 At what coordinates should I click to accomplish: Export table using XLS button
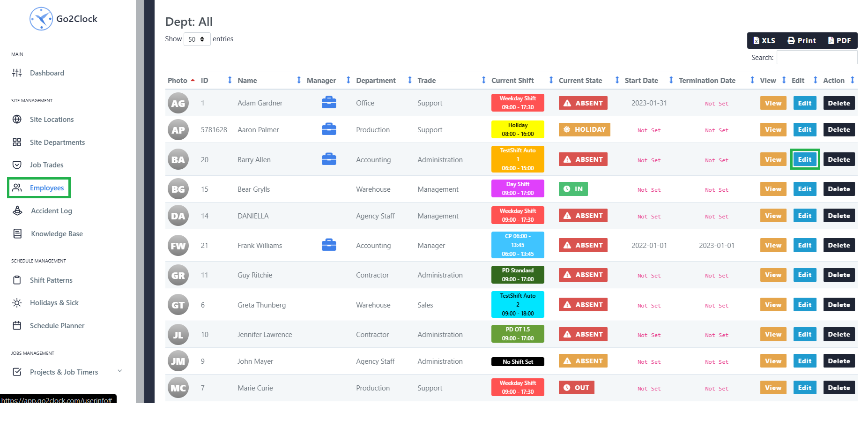pos(764,41)
